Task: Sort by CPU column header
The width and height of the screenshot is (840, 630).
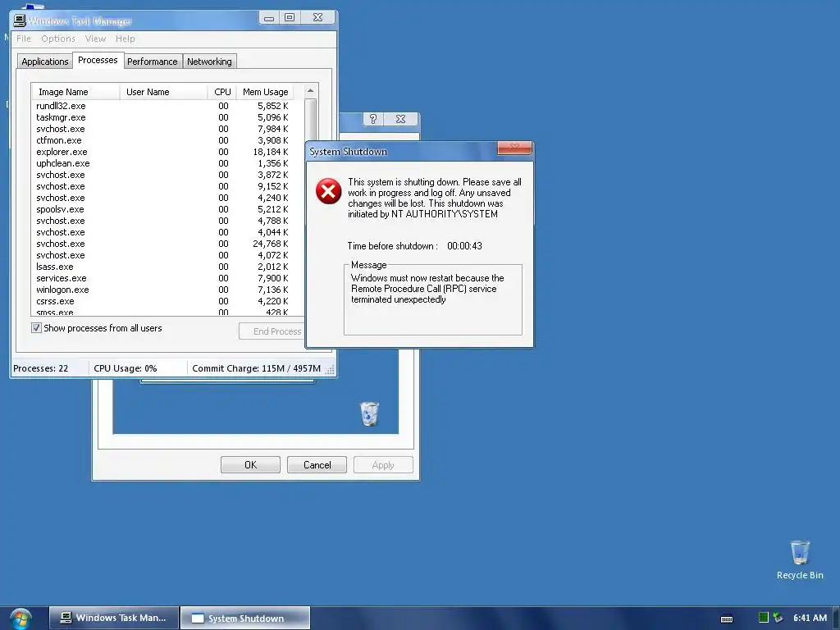Action: pyautogui.click(x=222, y=92)
